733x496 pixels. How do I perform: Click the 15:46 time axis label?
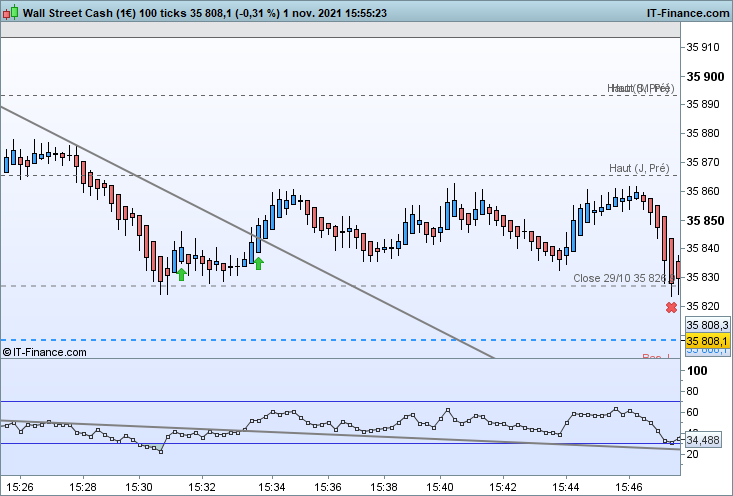point(629,487)
